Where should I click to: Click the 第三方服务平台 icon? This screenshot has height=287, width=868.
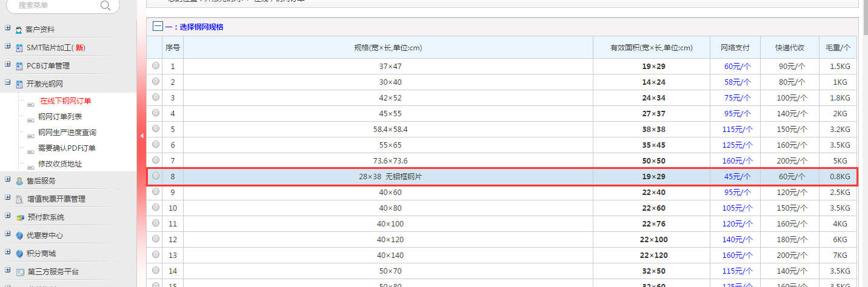click(x=19, y=272)
